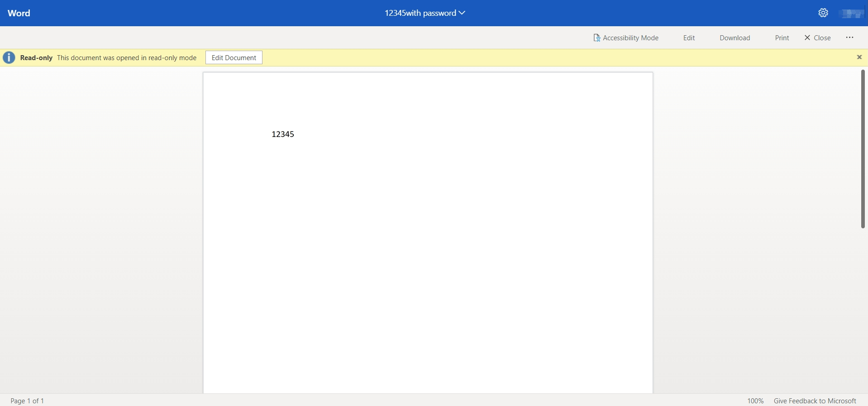Expand the chevron next to document title
The width and height of the screenshot is (868, 406).
462,13
